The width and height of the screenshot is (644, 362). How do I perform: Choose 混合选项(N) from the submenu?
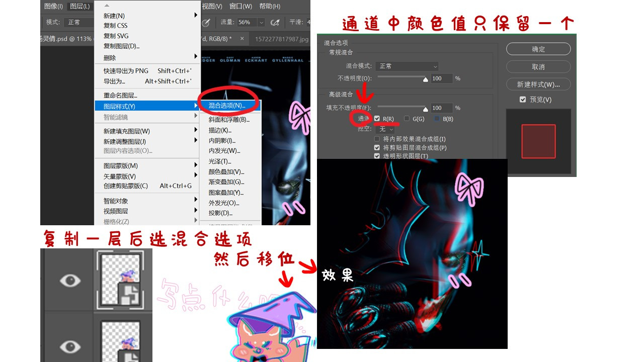(227, 106)
